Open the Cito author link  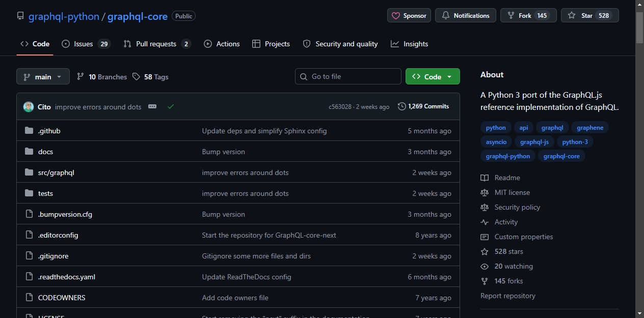point(44,107)
